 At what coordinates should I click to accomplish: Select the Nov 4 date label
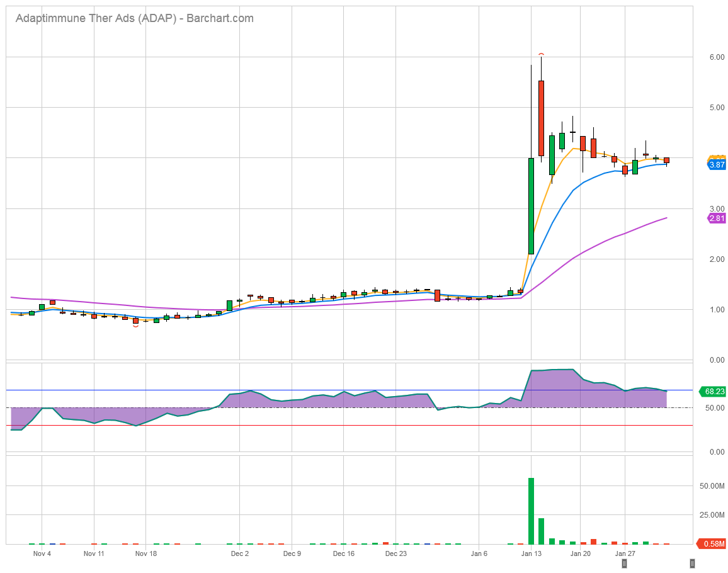42,553
